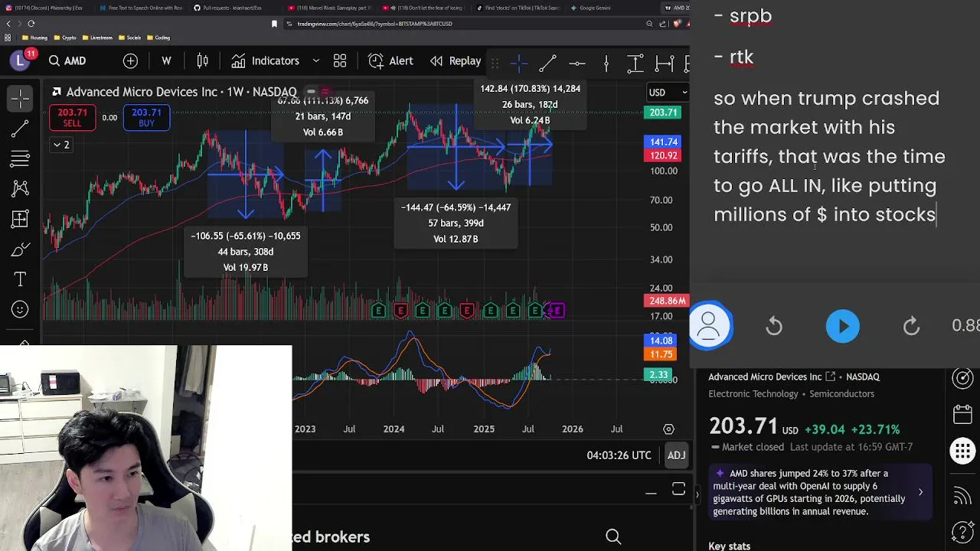
Task: Change the W weekly timeframe interval
Action: pyautogui.click(x=166, y=61)
